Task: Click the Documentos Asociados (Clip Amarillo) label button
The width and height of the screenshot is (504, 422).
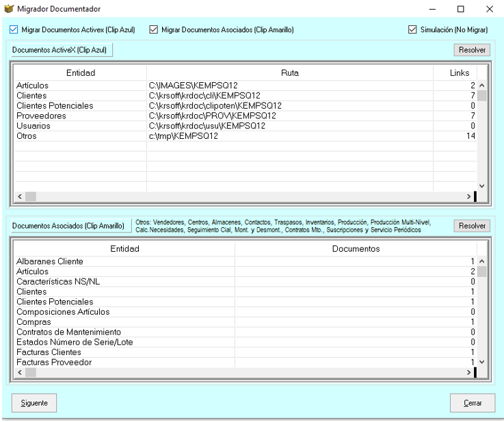Action: [x=71, y=226]
